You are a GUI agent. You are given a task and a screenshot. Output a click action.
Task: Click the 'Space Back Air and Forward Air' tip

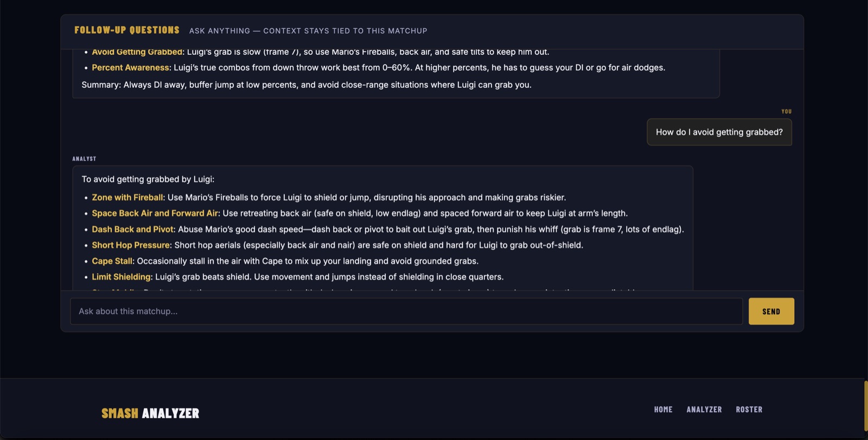(x=155, y=213)
